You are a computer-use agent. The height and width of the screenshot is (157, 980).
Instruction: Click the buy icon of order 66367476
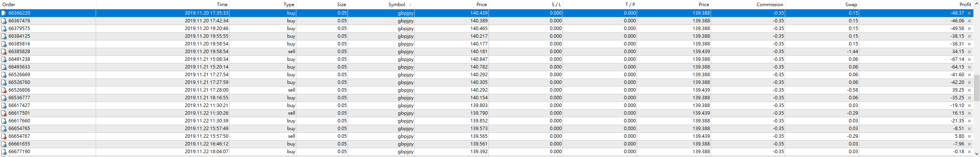(4, 21)
